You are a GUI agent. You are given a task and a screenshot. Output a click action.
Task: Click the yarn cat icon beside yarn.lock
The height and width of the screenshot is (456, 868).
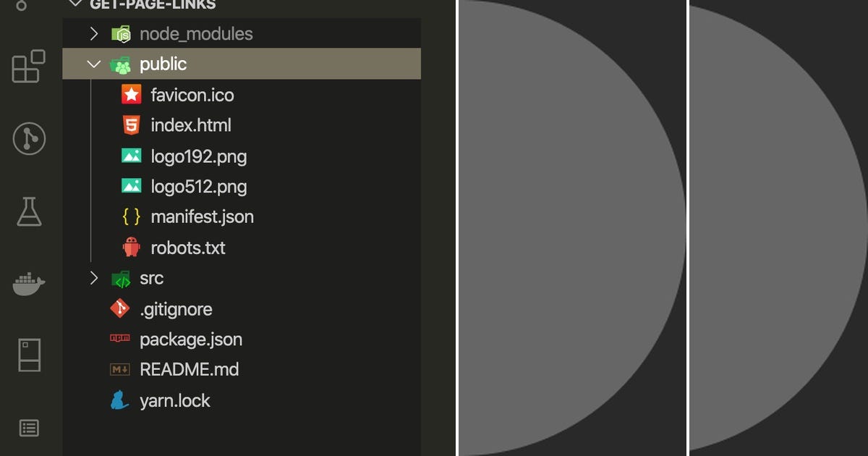[120, 400]
